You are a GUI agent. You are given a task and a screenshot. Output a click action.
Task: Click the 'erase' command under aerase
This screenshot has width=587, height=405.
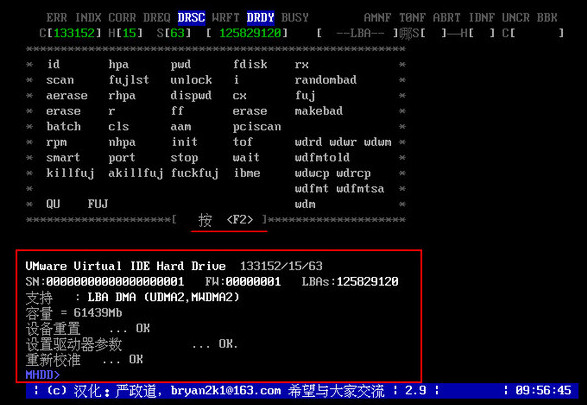point(63,111)
